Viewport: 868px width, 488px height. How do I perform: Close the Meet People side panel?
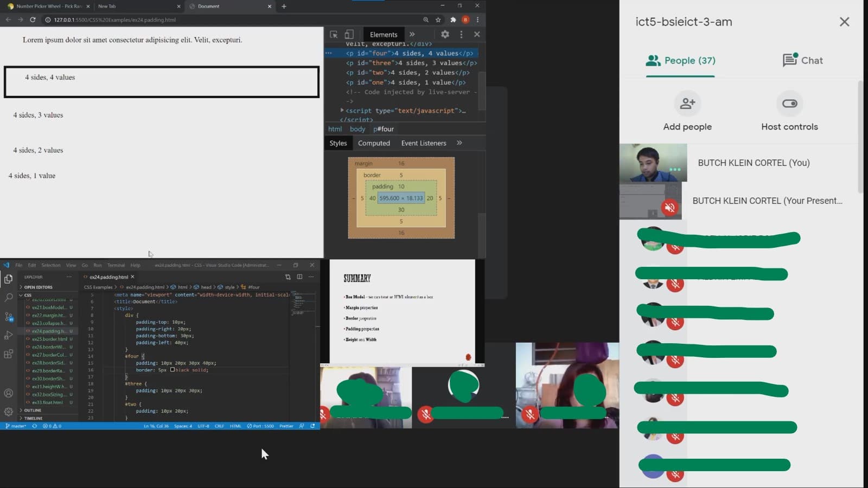point(844,22)
